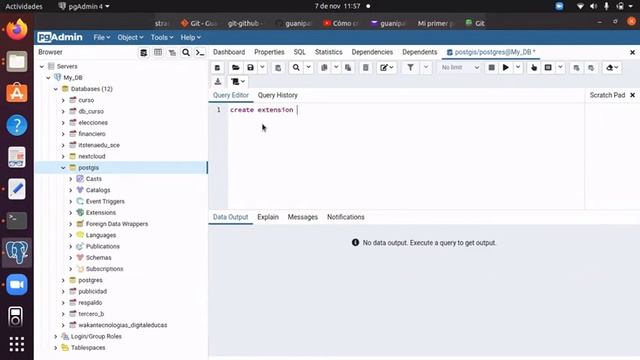Screen dimensions: 640x360
Task: Switch to the Explain output tab
Action: [x=268, y=217]
